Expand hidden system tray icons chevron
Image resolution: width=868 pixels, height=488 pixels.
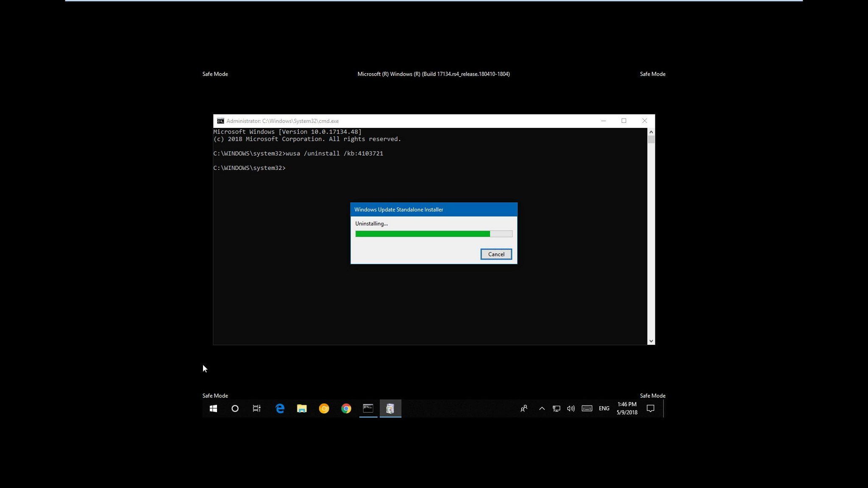coord(542,408)
